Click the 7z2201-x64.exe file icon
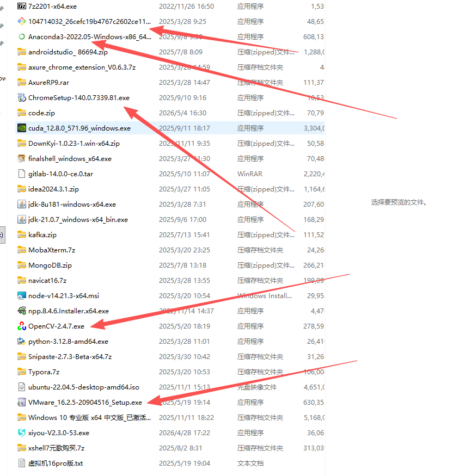The height and width of the screenshot is (476, 453). coord(22,6)
